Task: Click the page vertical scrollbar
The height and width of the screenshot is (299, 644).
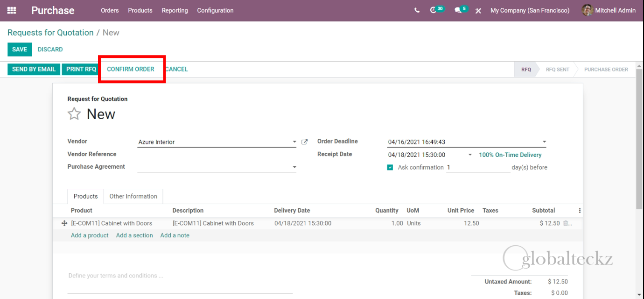Action: [639, 138]
